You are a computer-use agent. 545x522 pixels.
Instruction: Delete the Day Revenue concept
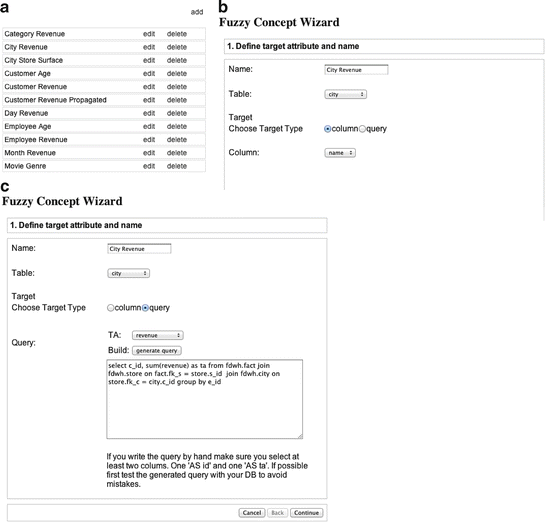tap(177, 113)
